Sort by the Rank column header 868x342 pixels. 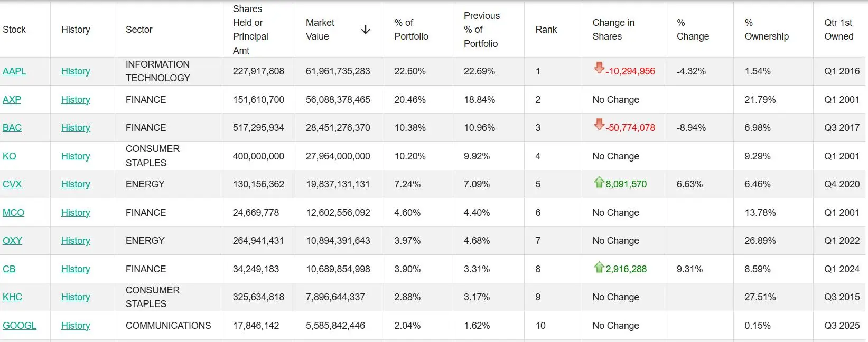pyautogui.click(x=546, y=30)
